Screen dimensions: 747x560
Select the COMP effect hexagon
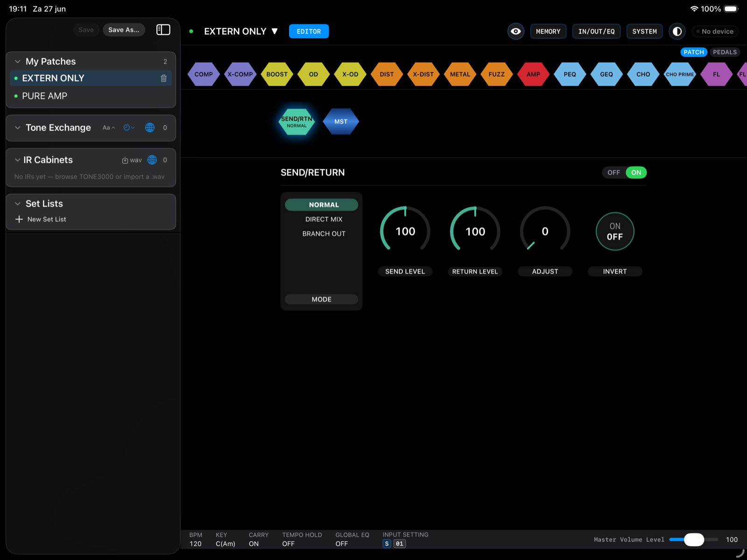tap(204, 74)
